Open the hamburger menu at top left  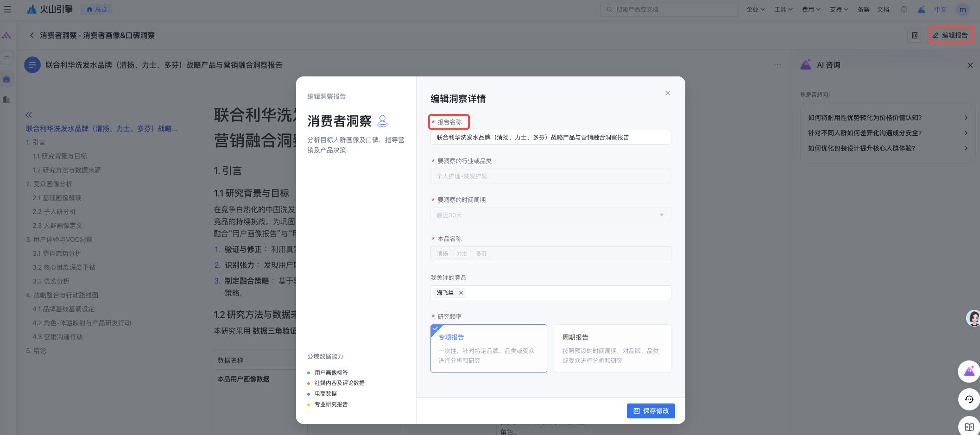point(7,9)
